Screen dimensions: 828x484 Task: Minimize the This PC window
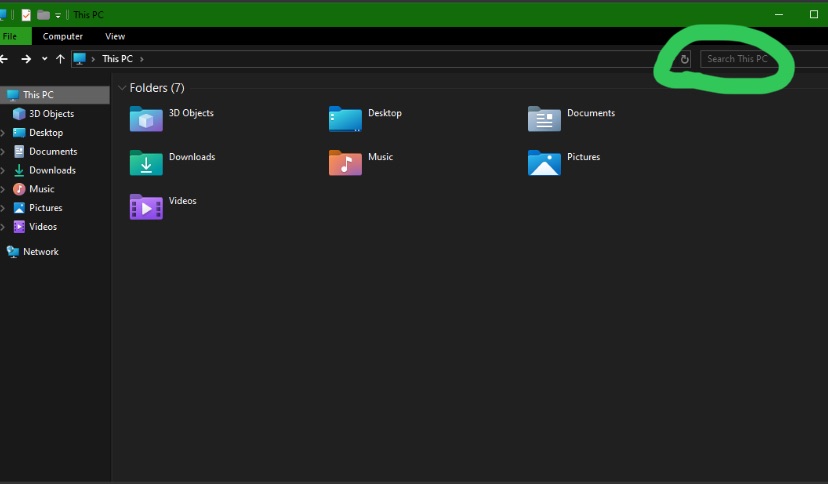pos(779,14)
